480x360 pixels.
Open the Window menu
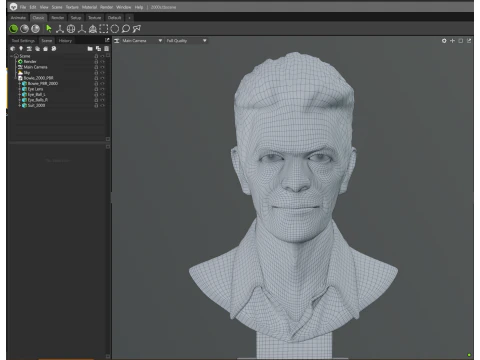click(x=124, y=7)
